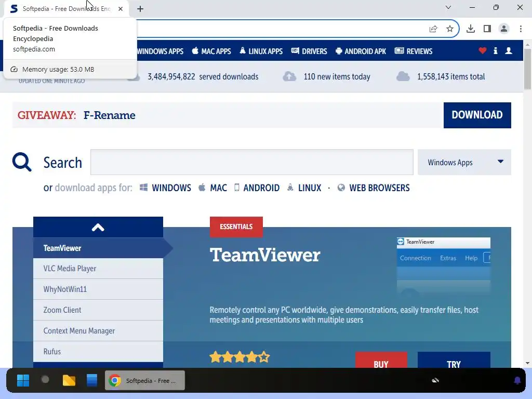Open the TeamViewer screenshot thumbnail
This screenshot has width=532, height=399.
[x=444, y=267]
